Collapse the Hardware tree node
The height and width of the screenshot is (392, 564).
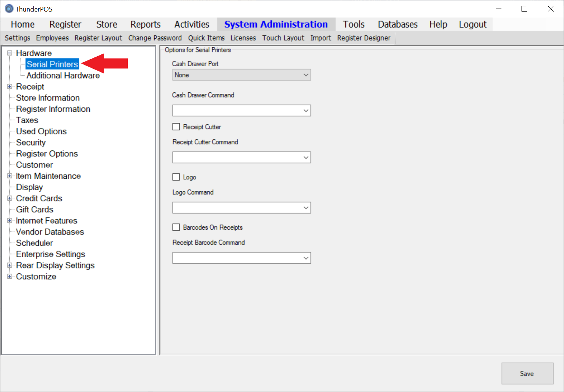tap(10, 53)
